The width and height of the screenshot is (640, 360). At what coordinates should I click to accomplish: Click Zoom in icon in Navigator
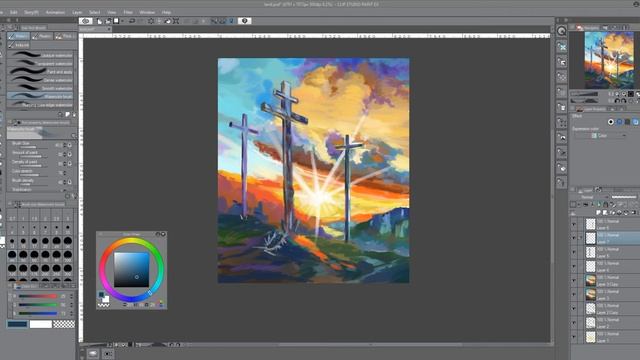[624, 94]
